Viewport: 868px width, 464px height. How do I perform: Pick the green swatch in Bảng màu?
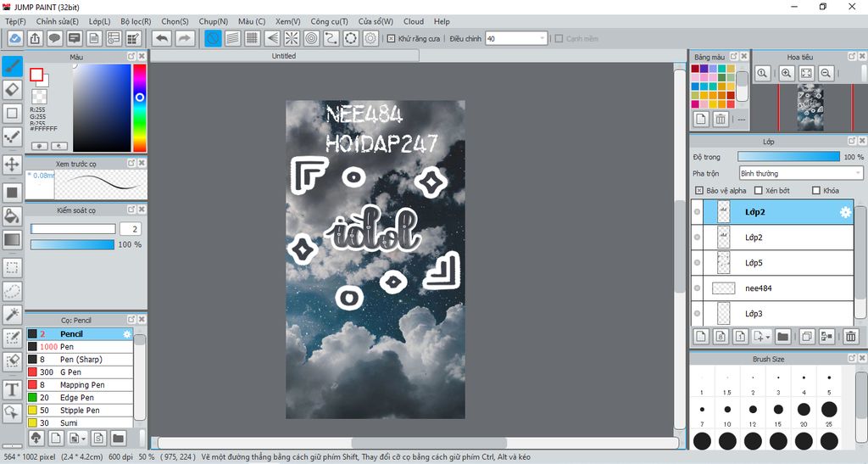coord(722,77)
